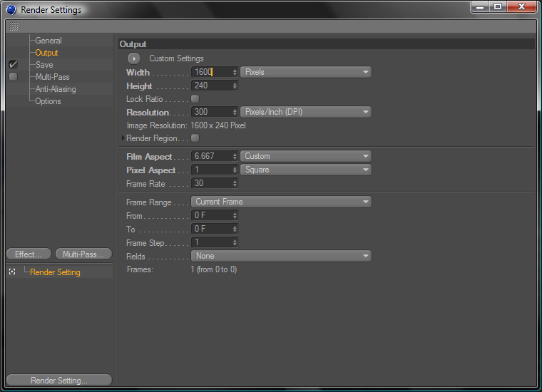The height and width of the screenshot is (392, 542).
Task: Open the Pixels/Inch (DPI) dropdown
Action: click(x=306, y=112)
